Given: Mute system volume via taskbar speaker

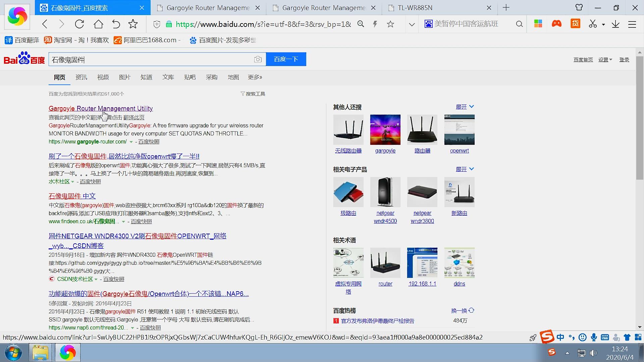Looking at the screenshot, I should [593, 353].
